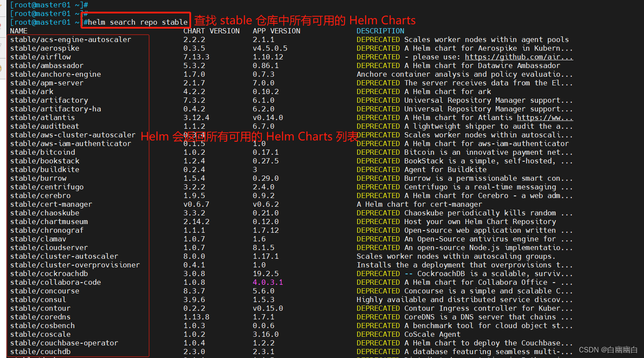This screenshot has height=358, width=644.
Task: Click chart version 7.13.3 for airflow
Action: 196,57
